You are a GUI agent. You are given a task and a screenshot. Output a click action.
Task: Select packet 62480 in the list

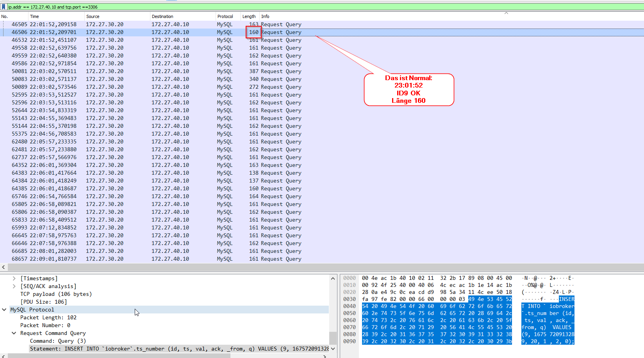click(x=322, y=141)
